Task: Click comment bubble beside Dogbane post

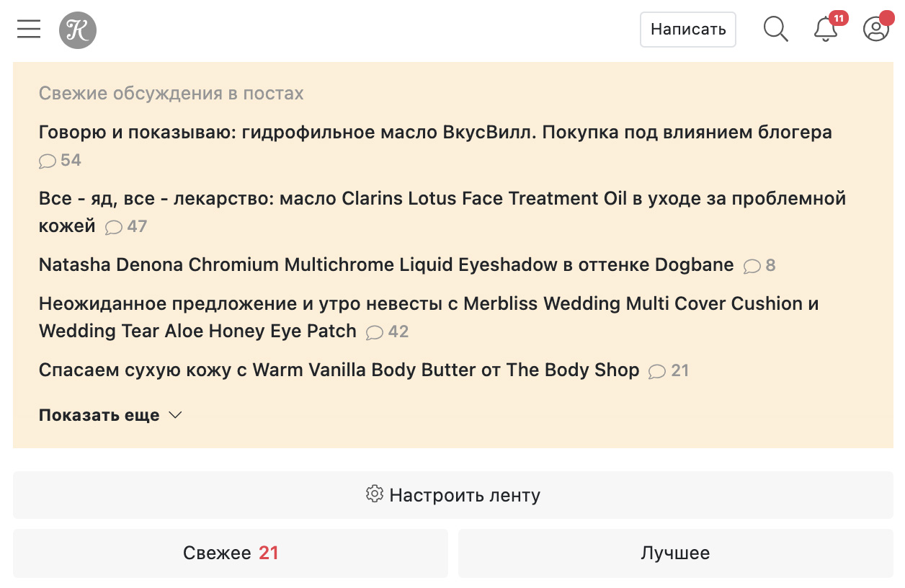Action: 752,267
